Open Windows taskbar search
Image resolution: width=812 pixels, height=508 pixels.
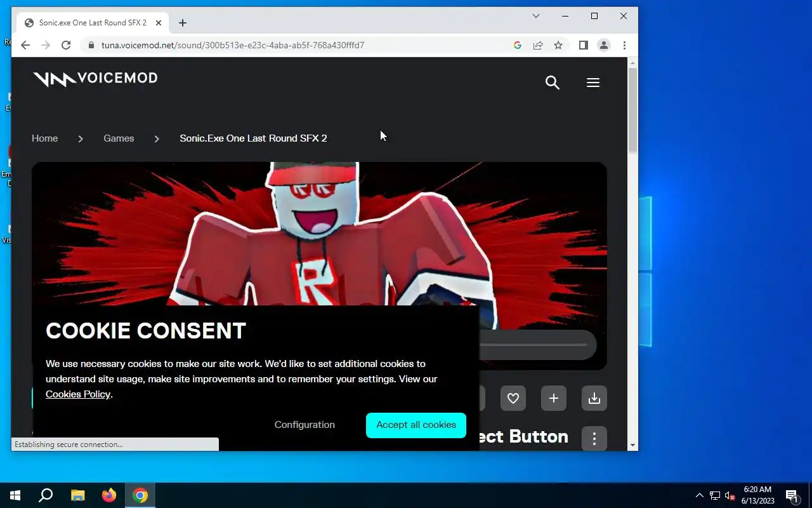coord(46,495)
